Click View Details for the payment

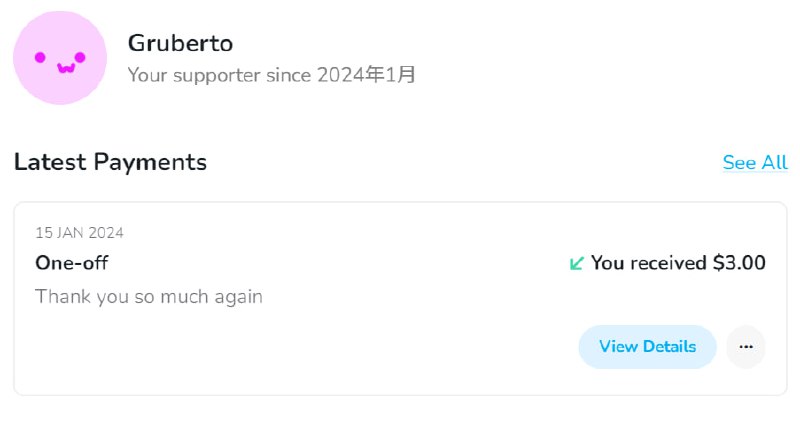[x=647, y=347]
